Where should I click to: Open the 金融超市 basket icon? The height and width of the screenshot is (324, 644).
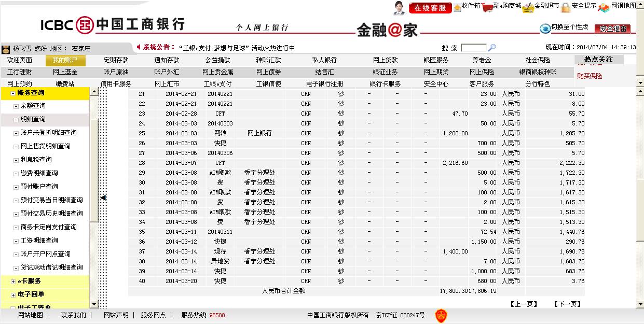click(x=528, y=7)
